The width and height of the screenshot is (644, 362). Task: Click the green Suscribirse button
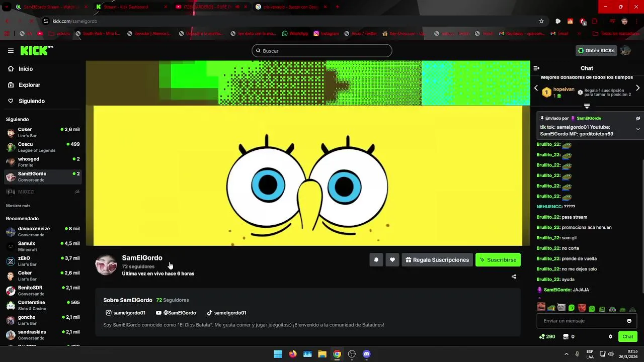click(x=498, y=260)
